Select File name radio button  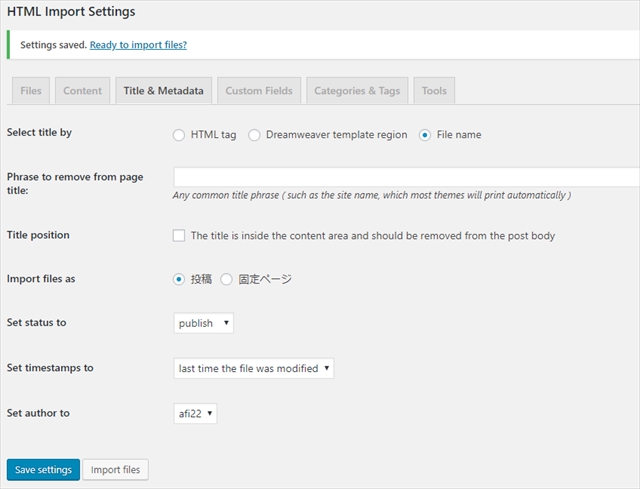coord(425,135)
